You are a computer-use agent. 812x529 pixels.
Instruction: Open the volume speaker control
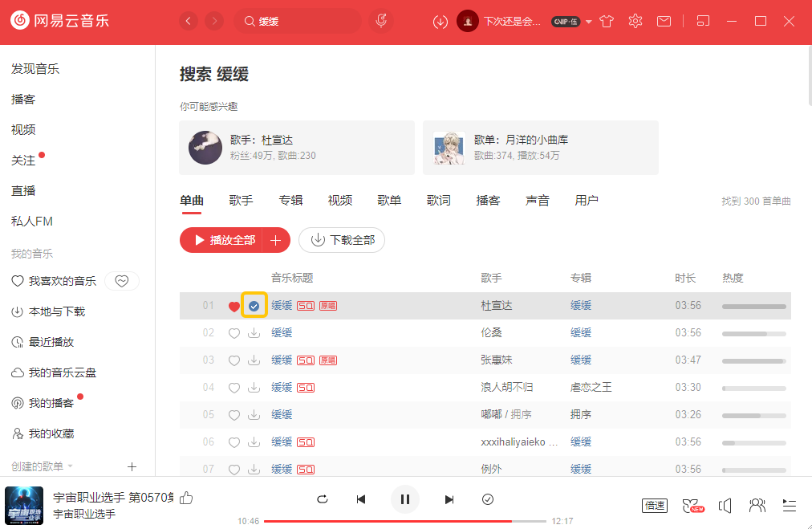(x=725, y=506)
